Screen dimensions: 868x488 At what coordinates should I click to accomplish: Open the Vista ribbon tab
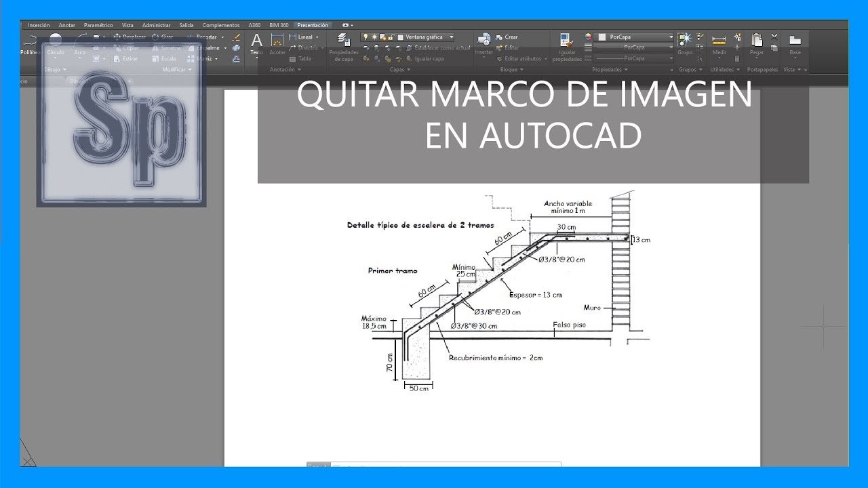pyautogui.click(x=127, y=25)
